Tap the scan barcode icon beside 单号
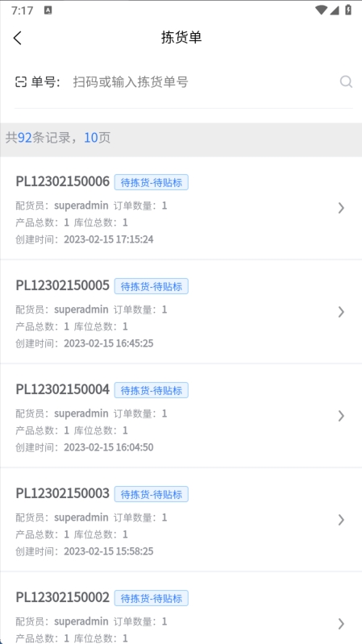Viewport: 362px width, 644px height. pyautogui.click(x=20, y=82)
